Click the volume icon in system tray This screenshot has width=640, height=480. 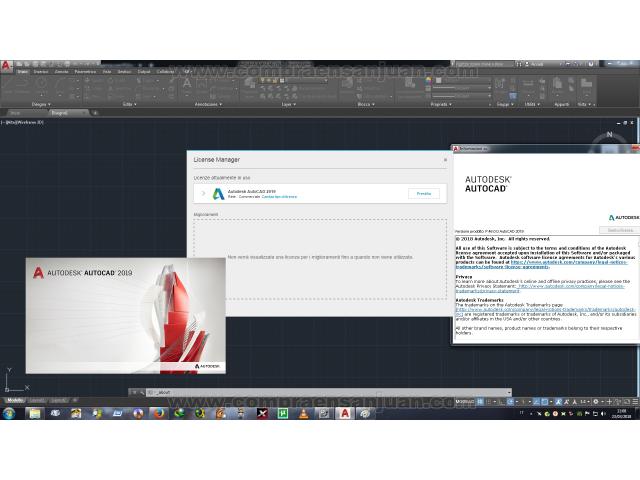(x=603, y=414)
